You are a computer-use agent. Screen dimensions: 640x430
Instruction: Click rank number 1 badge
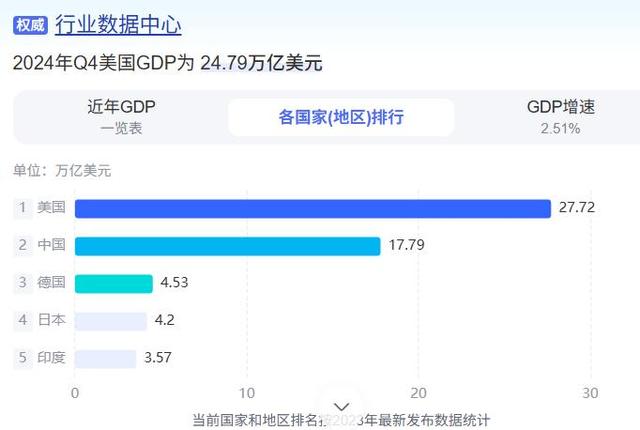(23, 208)
